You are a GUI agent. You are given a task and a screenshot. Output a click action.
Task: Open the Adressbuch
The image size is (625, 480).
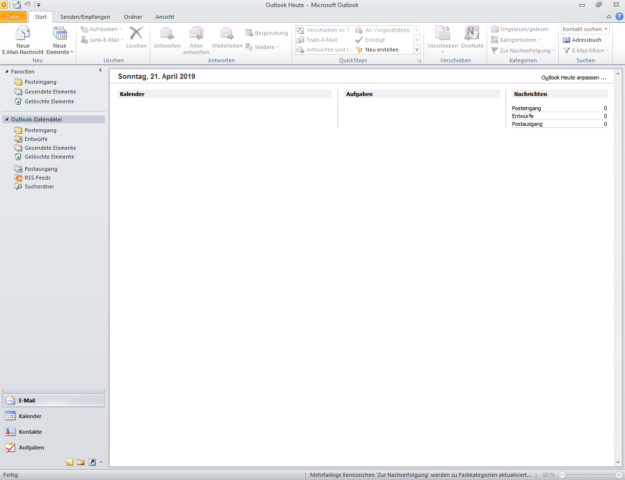coord(582,40)
